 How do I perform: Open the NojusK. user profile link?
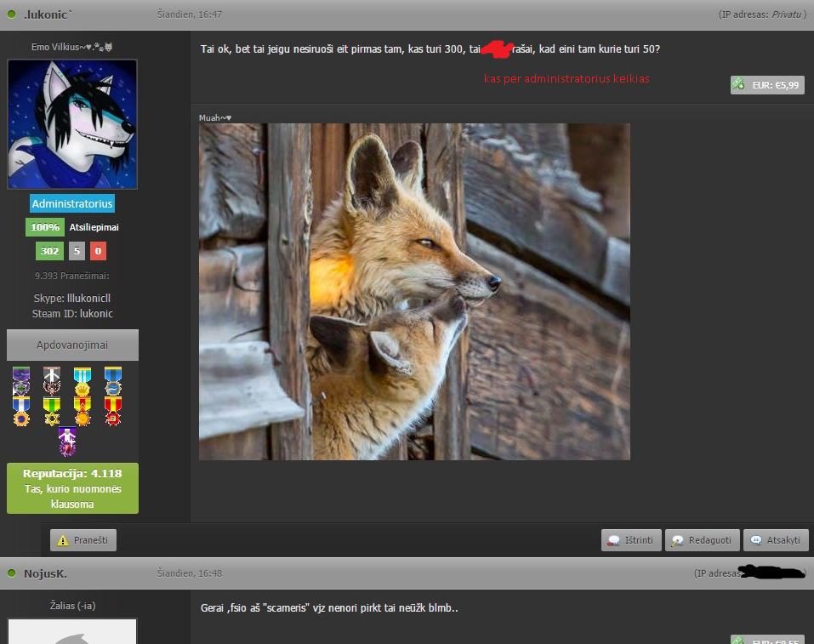pos(45,573)
